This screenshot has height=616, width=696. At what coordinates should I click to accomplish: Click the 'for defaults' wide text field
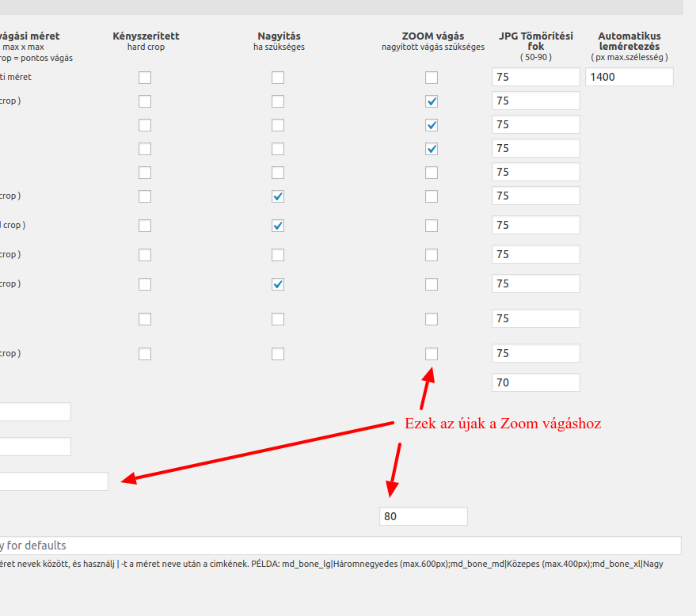340,546
